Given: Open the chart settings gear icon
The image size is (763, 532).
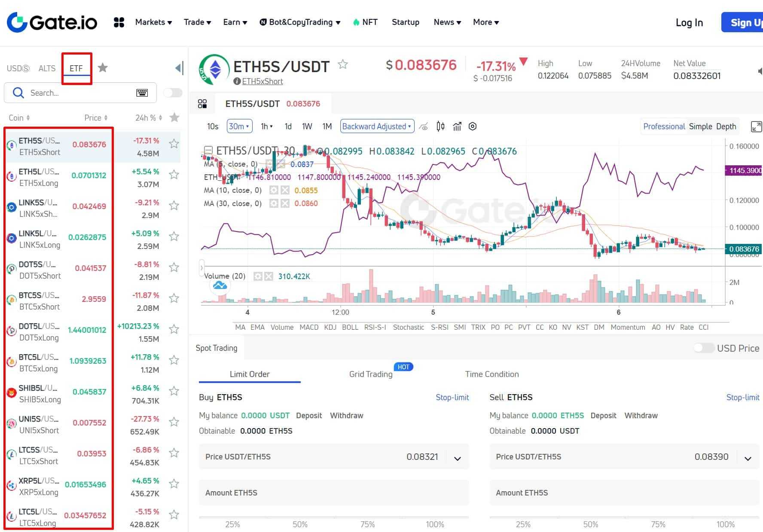Looking at the screenshot, I should pos(473,126).
